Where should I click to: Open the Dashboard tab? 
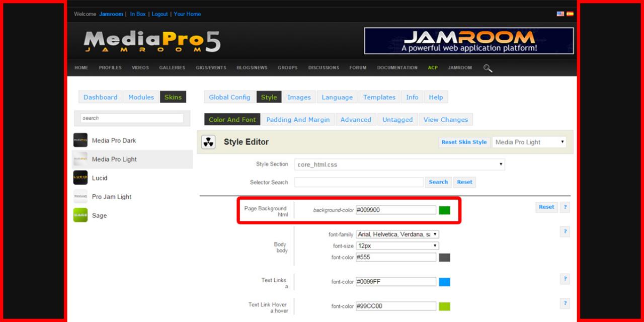(x=100, y=97)
